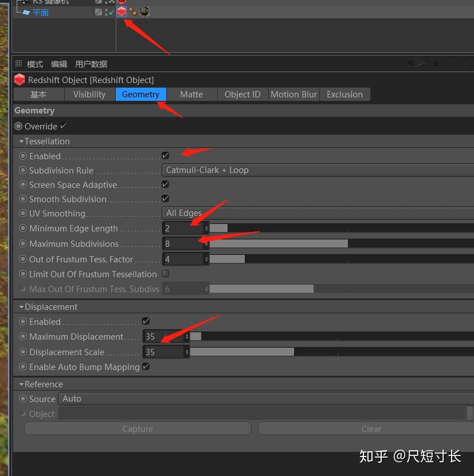This screenshot has height=476, width=474.
Task: Select the RS 摄像机 camera icon
Action: [25, 2]
